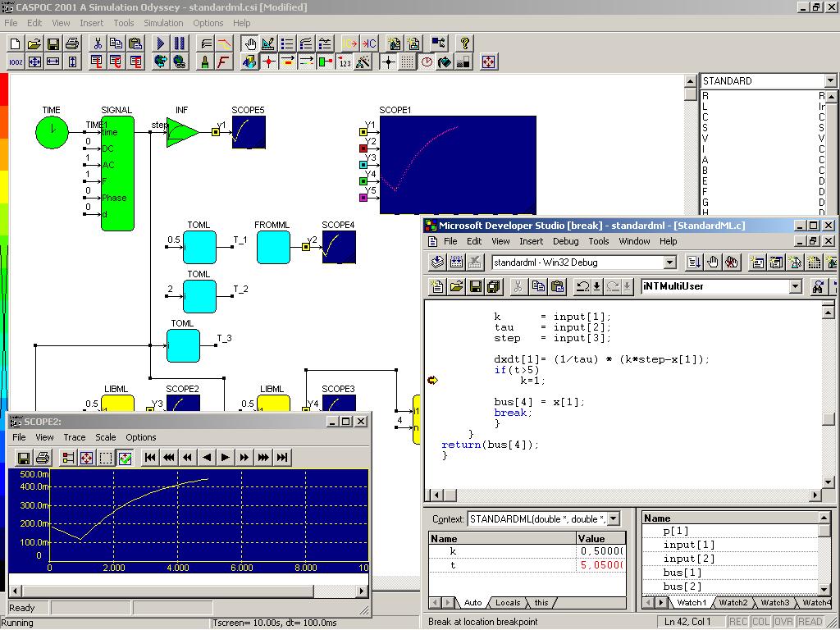Toggle the OVR indicator in the status bar
Screen dimensions: 840x630
[x=783, y=622]
